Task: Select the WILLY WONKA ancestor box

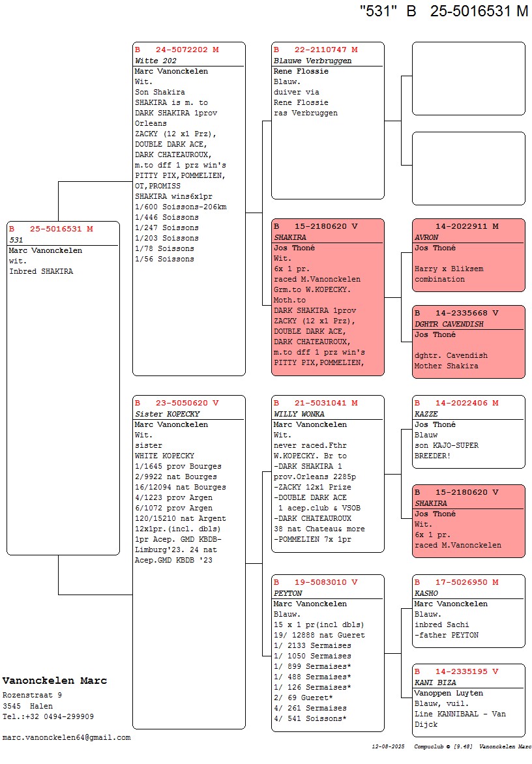Action: tap(327, 473)
